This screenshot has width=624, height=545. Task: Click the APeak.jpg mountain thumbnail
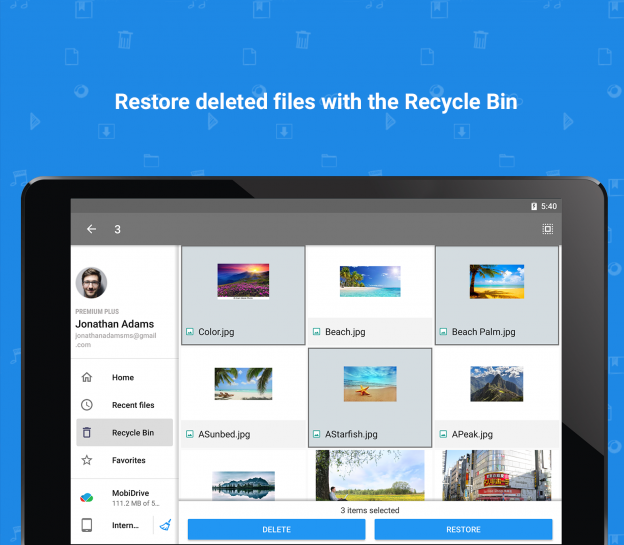pyautogui.click(x=497, y=384)
